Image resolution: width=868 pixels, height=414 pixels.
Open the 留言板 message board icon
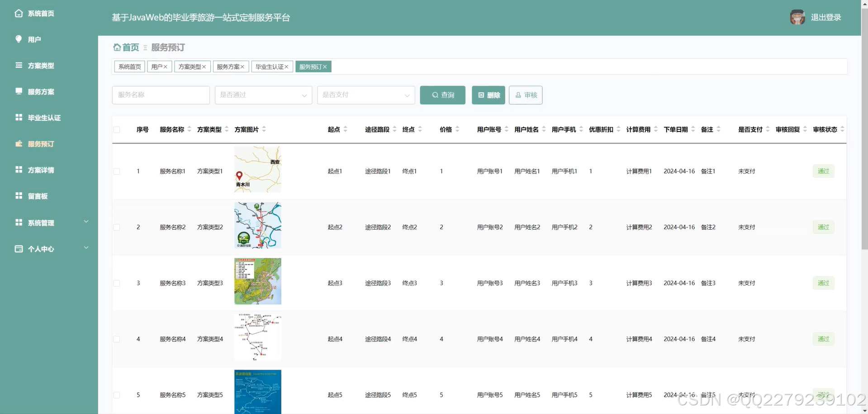coord(18,195)
